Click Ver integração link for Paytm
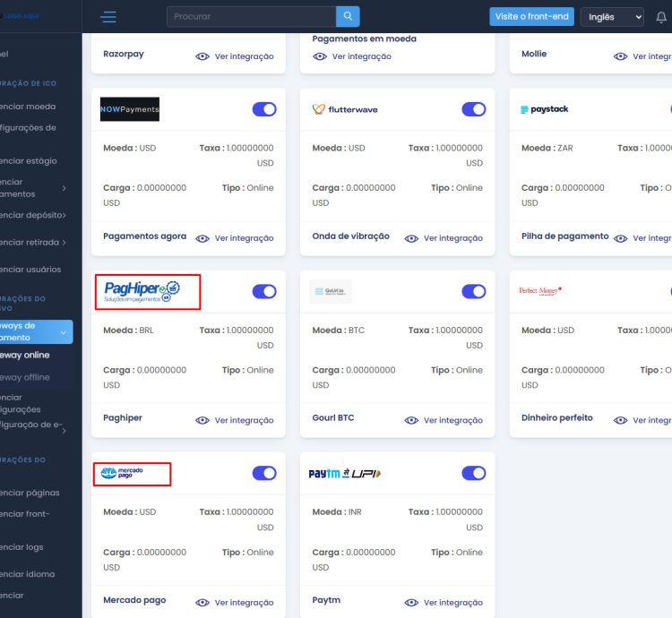The image size is (672, 618). [453, 603]
